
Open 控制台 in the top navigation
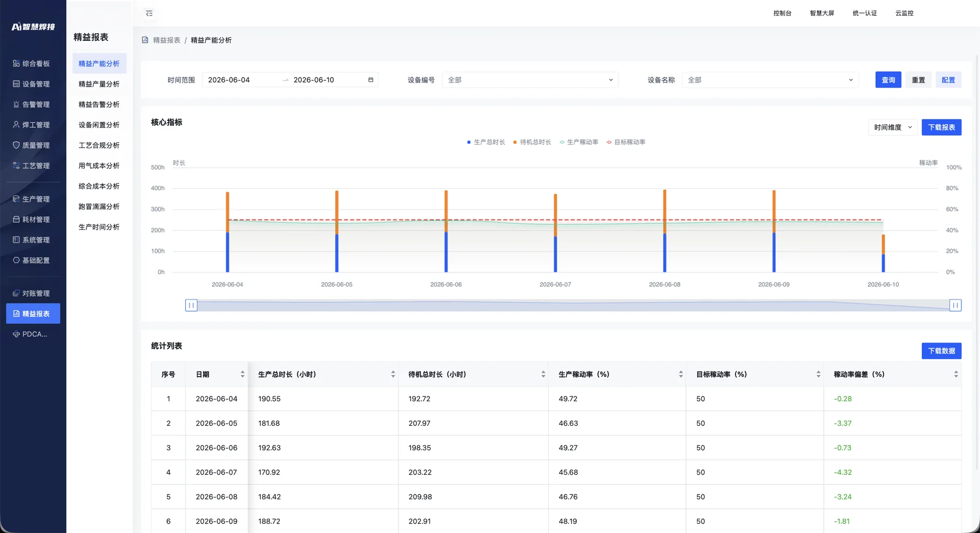pos(782,13)
